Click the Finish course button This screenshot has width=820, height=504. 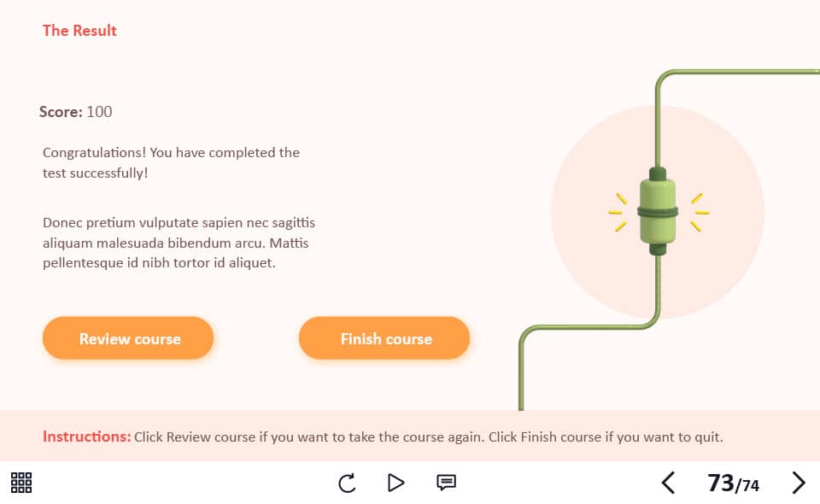click(384, 337)
